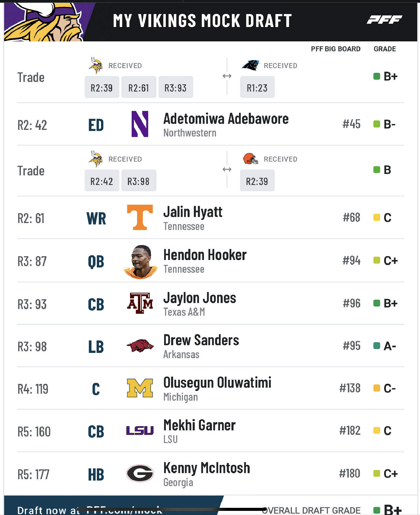The image size is (420, 515).
Task: Select the R3:98 traded pick chip
Action: tap(139, 181)
